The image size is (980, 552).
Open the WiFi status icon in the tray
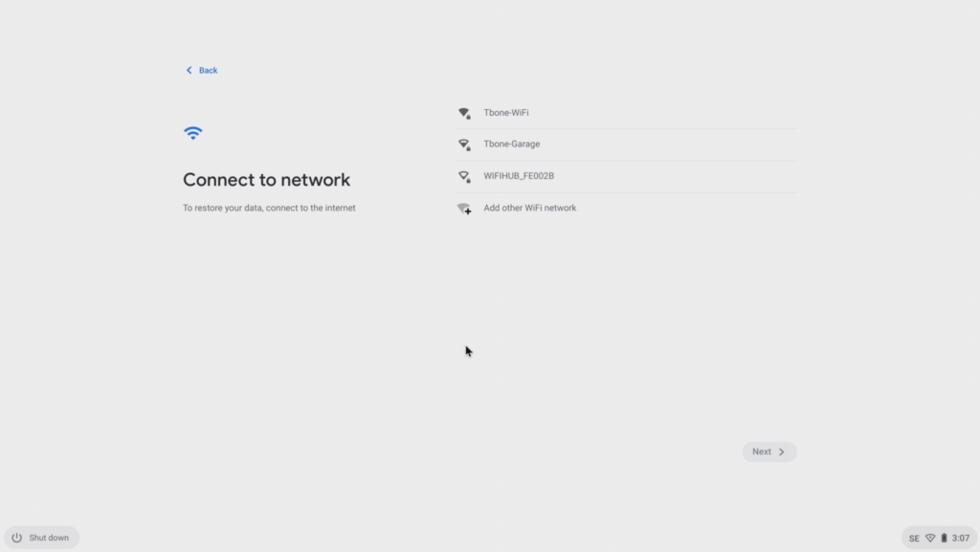tap(930, 539)
